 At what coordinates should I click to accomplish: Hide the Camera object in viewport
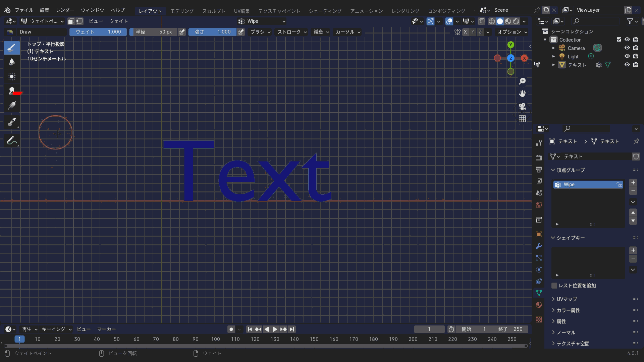pyautogui.click(x=627, y=48)
